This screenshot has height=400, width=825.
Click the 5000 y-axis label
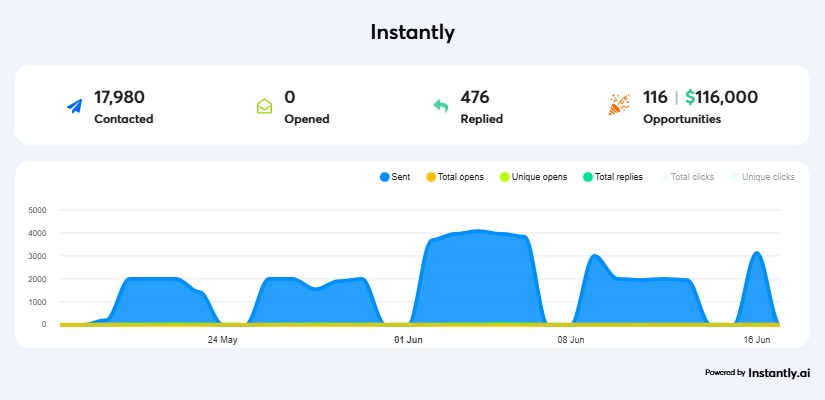tap(37, 210)
